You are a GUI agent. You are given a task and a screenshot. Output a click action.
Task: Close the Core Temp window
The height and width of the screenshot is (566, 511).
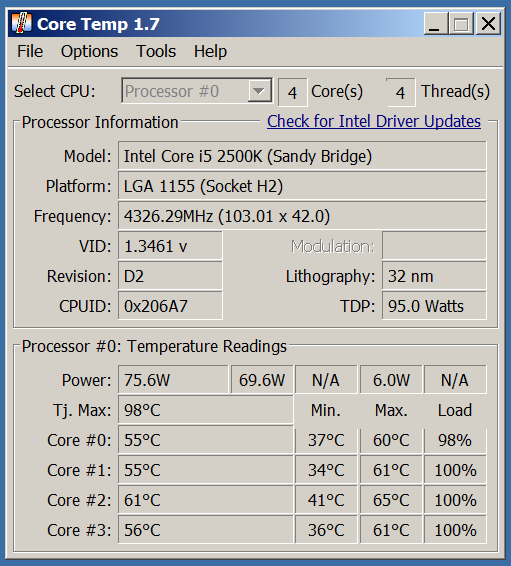[488, 24]
